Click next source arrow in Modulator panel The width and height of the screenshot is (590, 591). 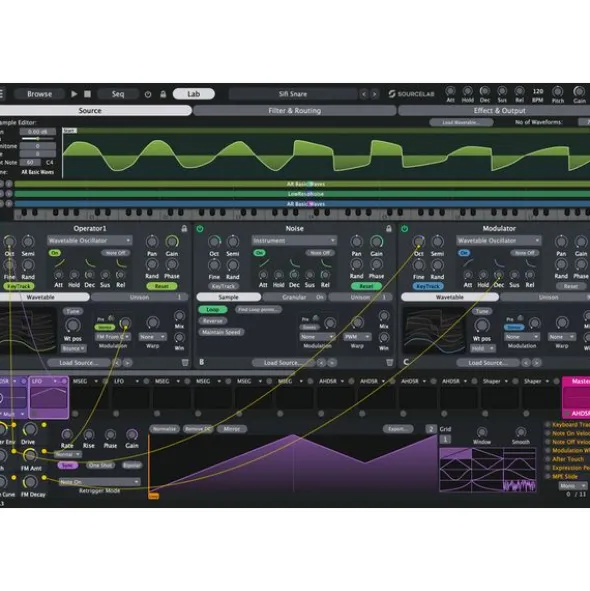click(x=536, y=363)
